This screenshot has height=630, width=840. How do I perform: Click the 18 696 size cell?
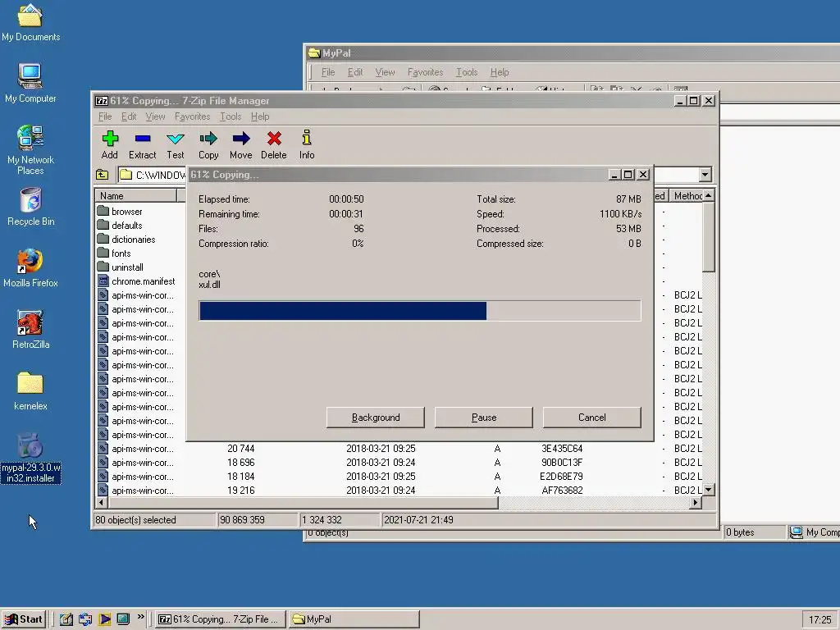(240, 463)
